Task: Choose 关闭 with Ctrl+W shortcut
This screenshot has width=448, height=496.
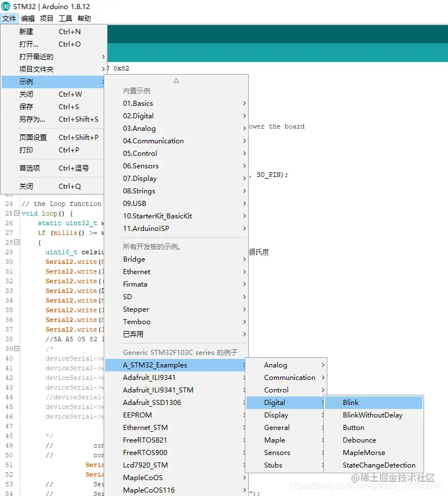Action: 53,94
